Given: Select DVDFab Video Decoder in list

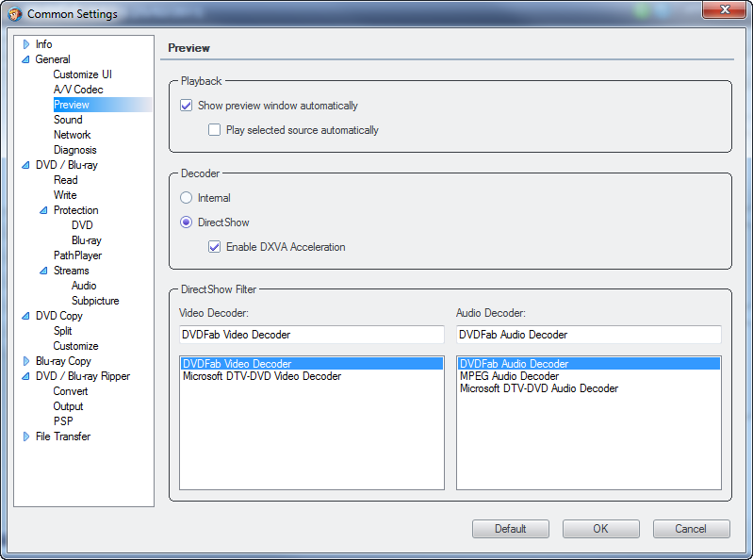Looking at the screenshot, I should (x=312, y=364).
